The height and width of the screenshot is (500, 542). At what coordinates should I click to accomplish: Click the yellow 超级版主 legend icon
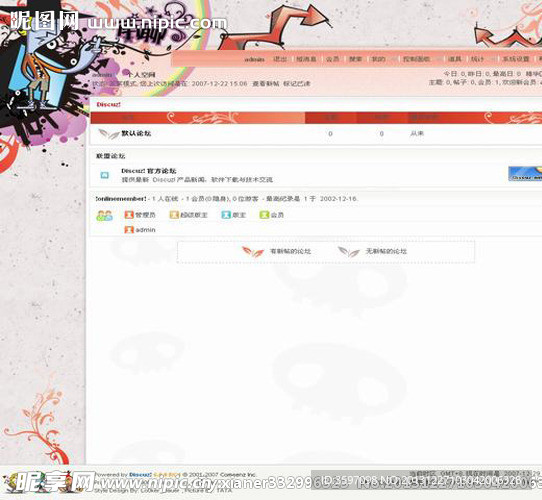174,215
